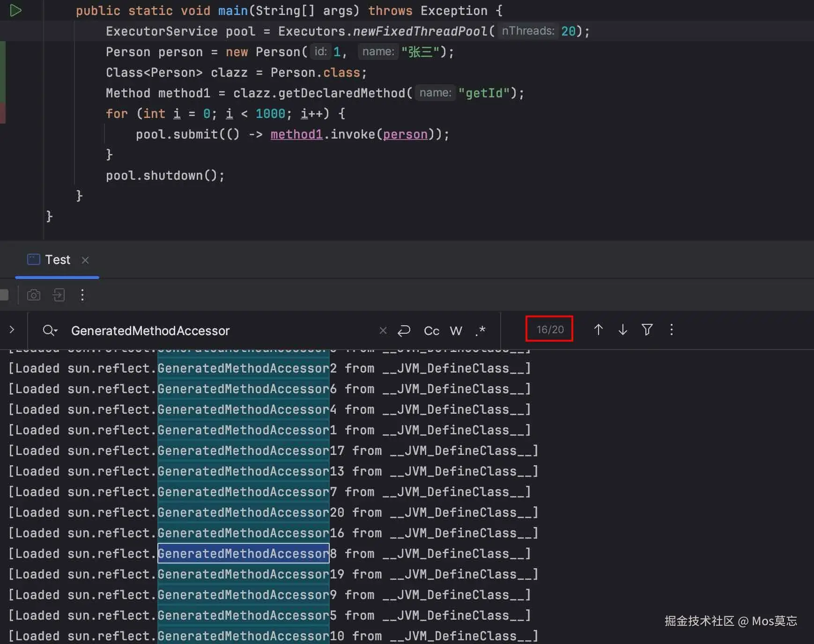Click log line GeneratedMethodAccessor4
This screenshot has width=814, height=644.
coord(270,410)
